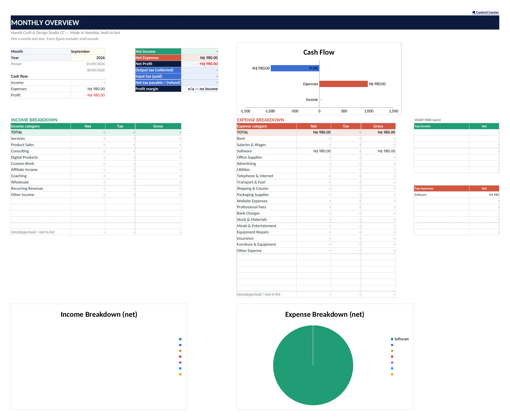Select the Affiliate Income row

96,170
